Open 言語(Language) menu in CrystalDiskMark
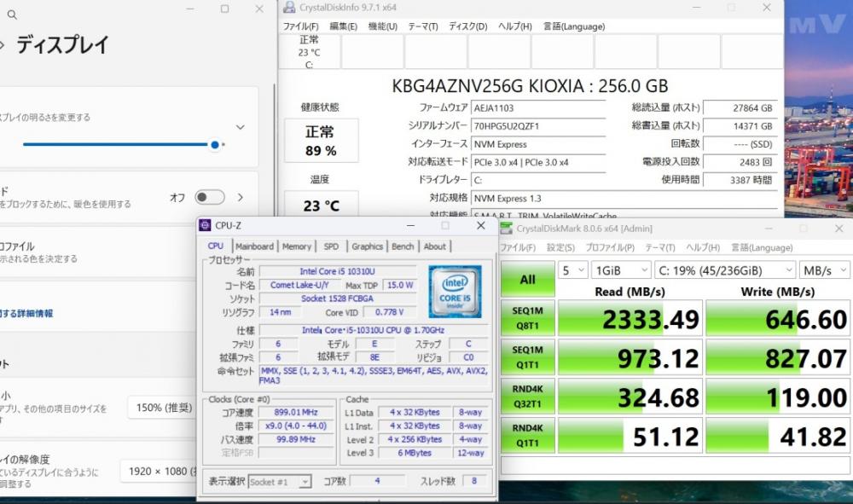Image resolution: width=853 pixels, height=504 pixels. [762, 247]
